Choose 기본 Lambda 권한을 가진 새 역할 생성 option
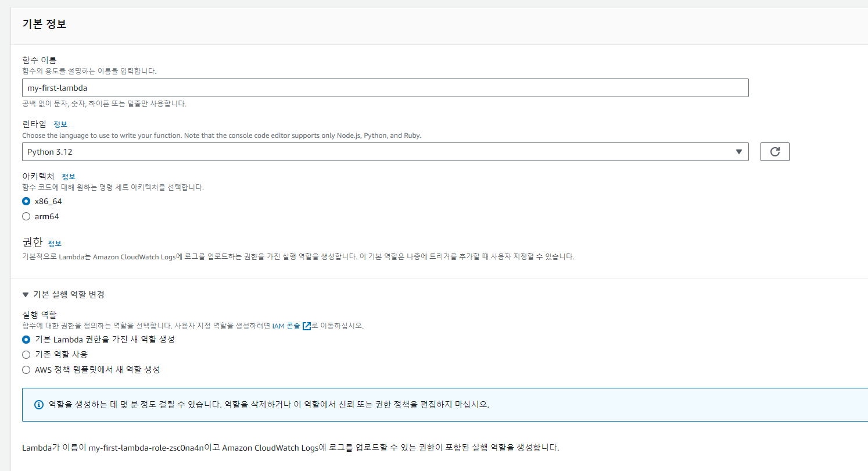The width and height of the screenshot is (868, 471). [26, 340]
